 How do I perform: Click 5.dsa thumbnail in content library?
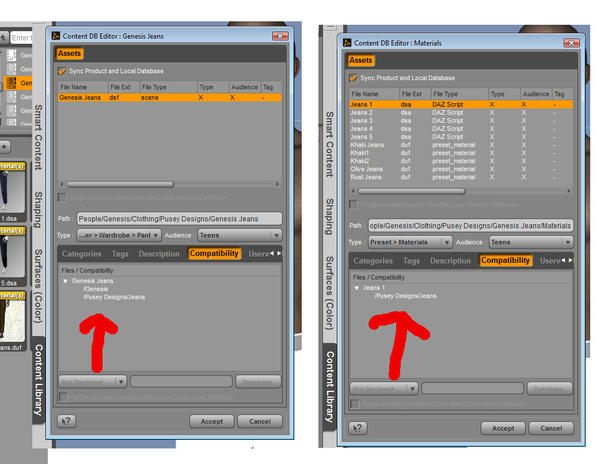pos(12,256)
